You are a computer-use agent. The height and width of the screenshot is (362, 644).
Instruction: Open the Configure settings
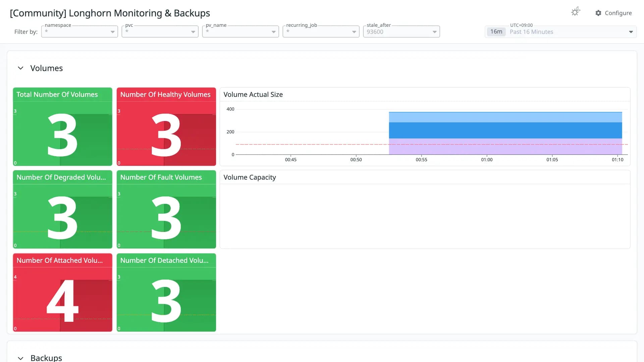(x=613, y=13)
